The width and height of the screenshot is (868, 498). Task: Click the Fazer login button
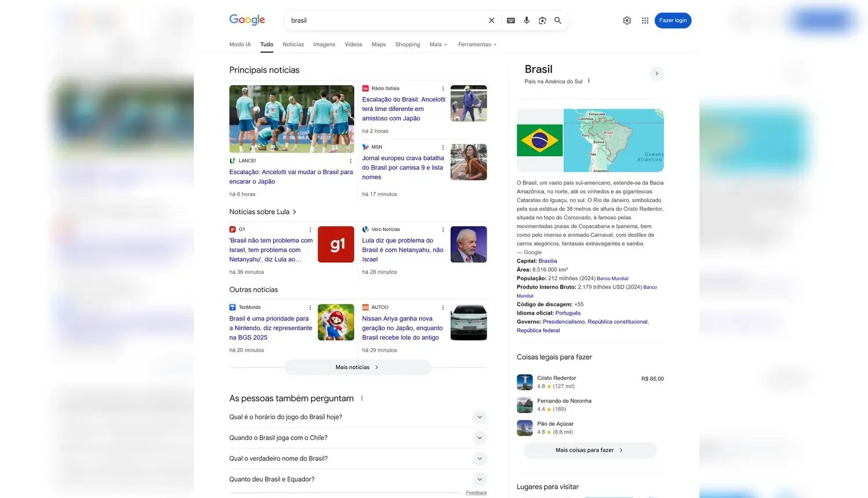[x=672, y=20]
